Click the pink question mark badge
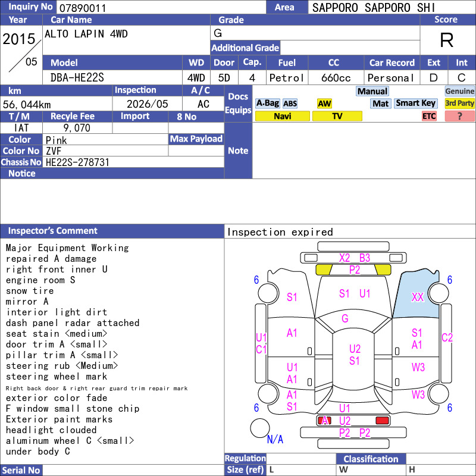Image resolution: width=476 pixels, height=476 pixels. pyautogui.click(x=459, y=116)
